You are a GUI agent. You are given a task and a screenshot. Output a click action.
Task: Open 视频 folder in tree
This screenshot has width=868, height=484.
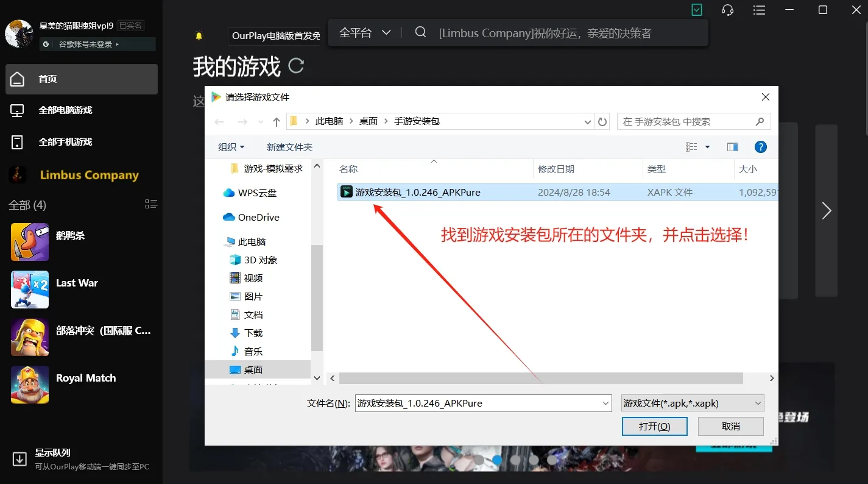click(x=246, y=278)
